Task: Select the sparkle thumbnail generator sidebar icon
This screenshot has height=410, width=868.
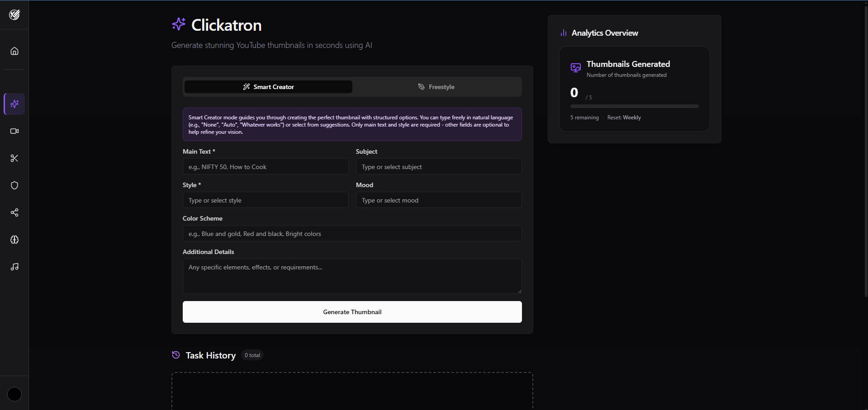Action: tap(14, 104)
